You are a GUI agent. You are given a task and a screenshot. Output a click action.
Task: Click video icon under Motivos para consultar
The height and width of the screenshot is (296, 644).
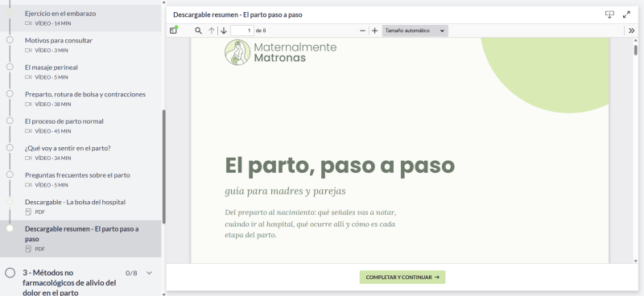pos(28,50)
